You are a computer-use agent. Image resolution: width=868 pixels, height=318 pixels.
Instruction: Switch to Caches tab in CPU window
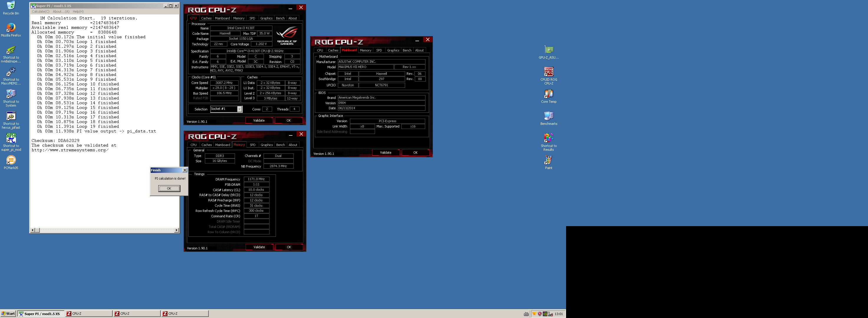pyautogui.click(x=206, y=18)
